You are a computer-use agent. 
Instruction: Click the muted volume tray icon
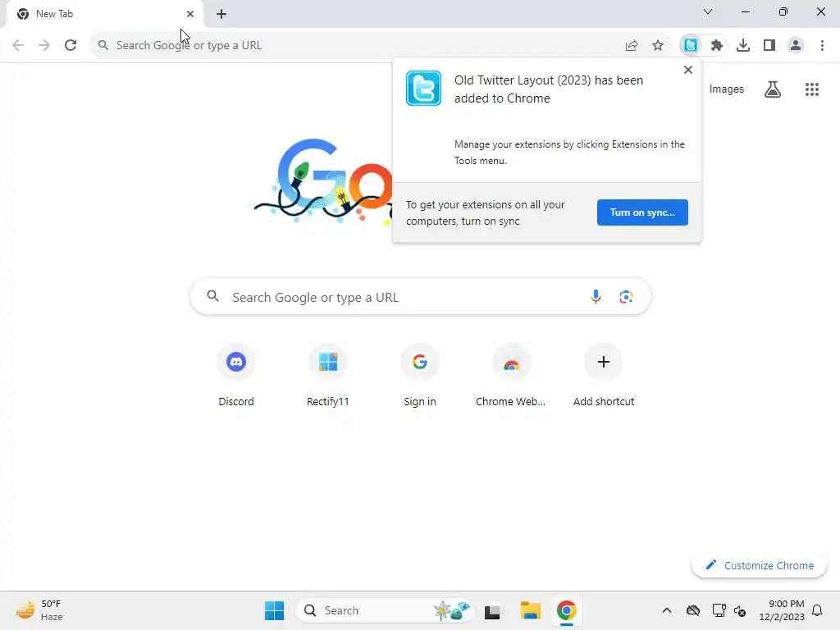point(740,610)
